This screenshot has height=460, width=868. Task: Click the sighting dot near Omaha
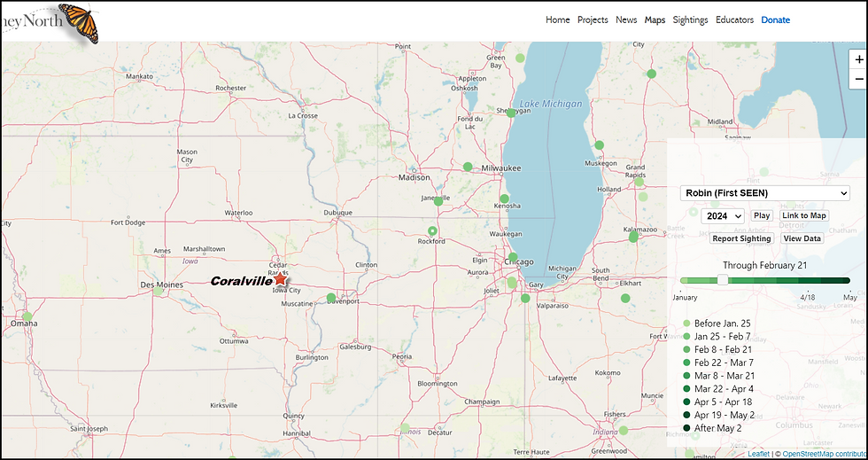tap(27, 316)
